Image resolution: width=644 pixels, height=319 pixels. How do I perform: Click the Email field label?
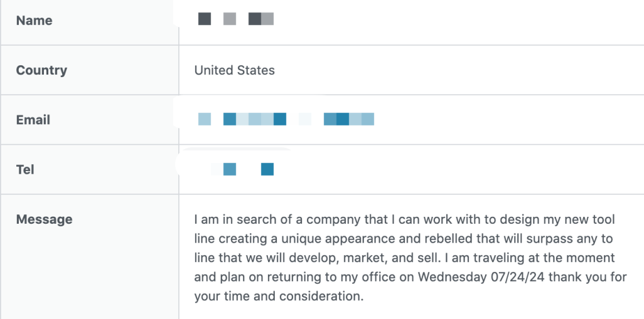[33, 120]
